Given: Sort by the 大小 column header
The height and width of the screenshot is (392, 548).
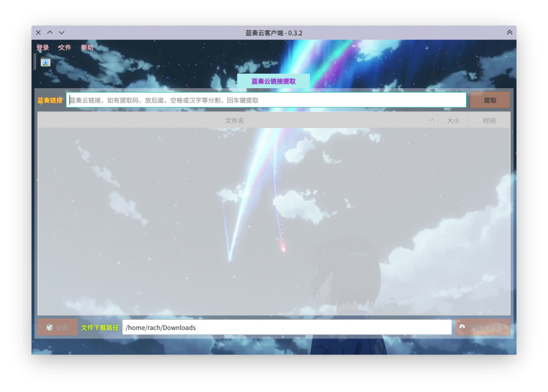Looking at the screenshot, I should [x=453, y=121].
